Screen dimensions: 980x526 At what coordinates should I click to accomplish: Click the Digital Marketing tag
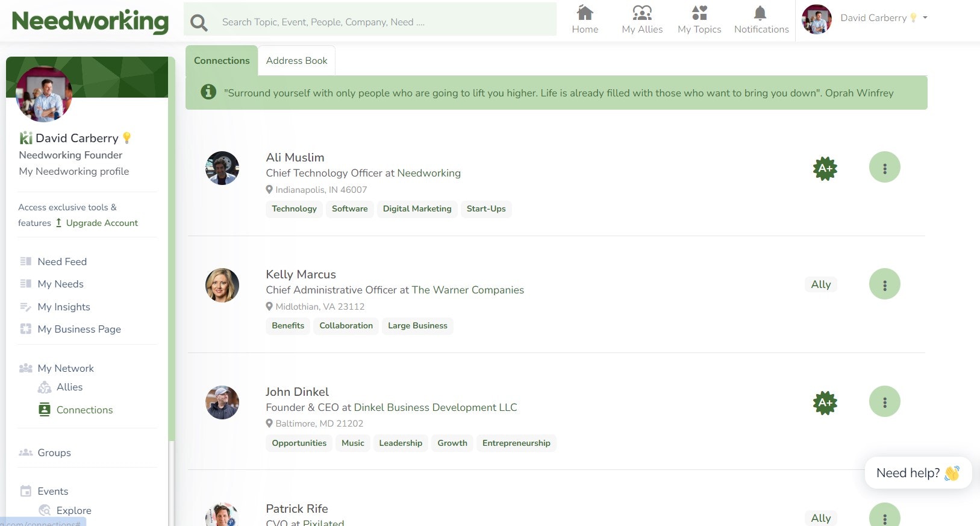pyautogui.click(x=417, y=209)
